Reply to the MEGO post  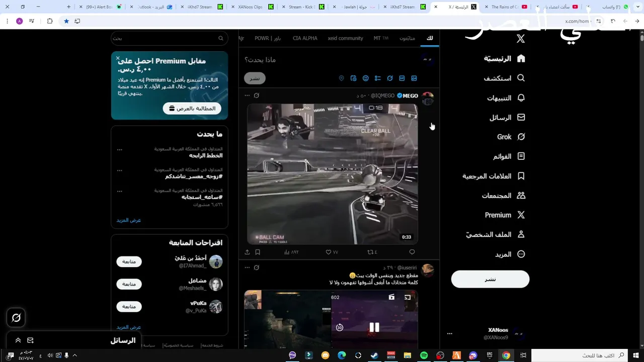(412, 252)
